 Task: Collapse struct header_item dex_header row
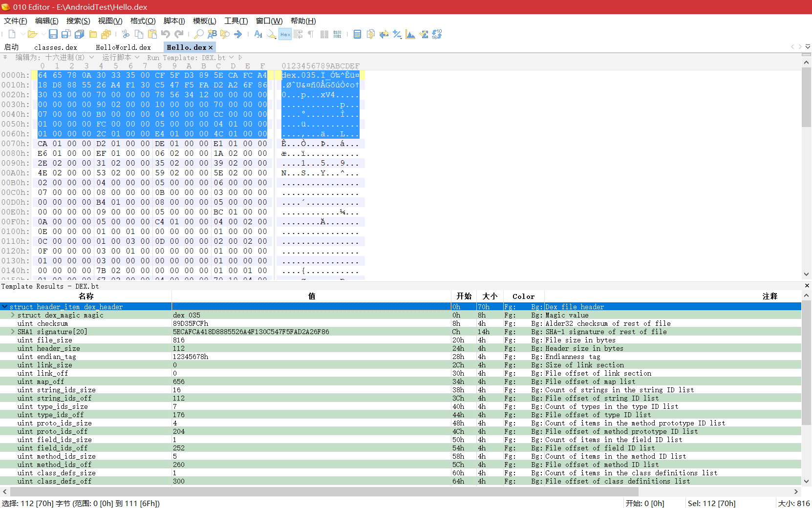[x=4, y=307]
